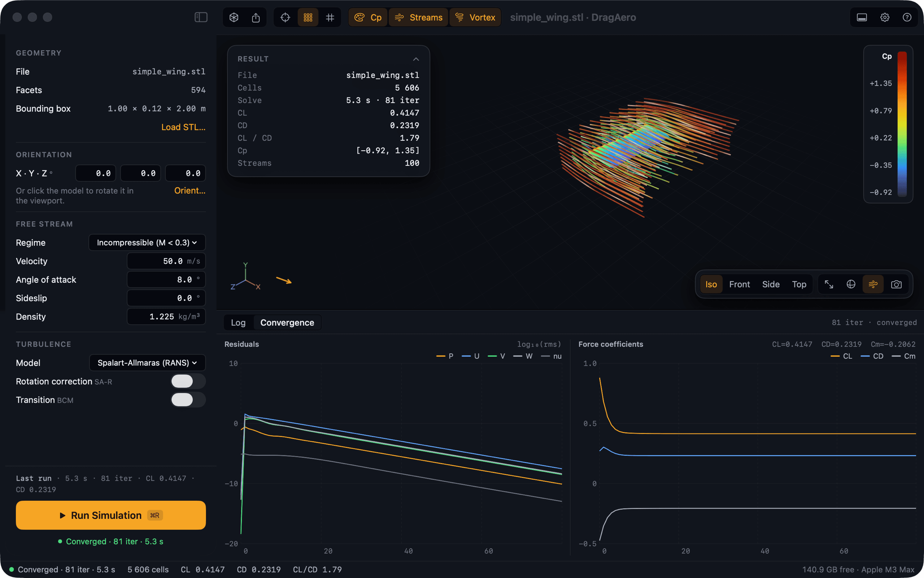Click the globe perspective icon

tap(851, 284)
